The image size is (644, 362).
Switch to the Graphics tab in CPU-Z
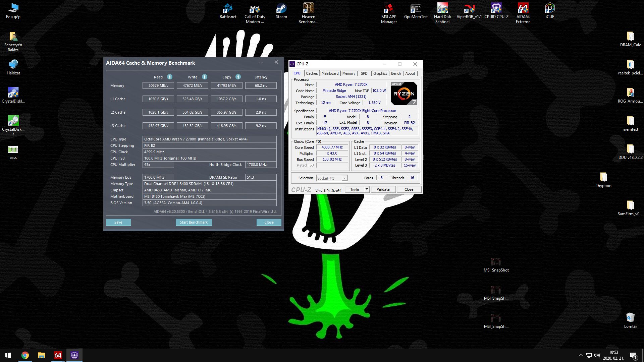[380, 73]
